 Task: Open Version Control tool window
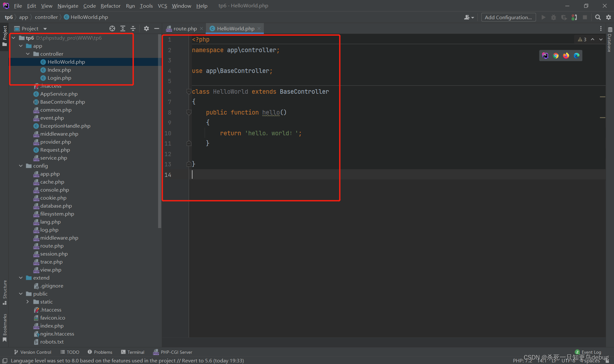pos(33,352)
